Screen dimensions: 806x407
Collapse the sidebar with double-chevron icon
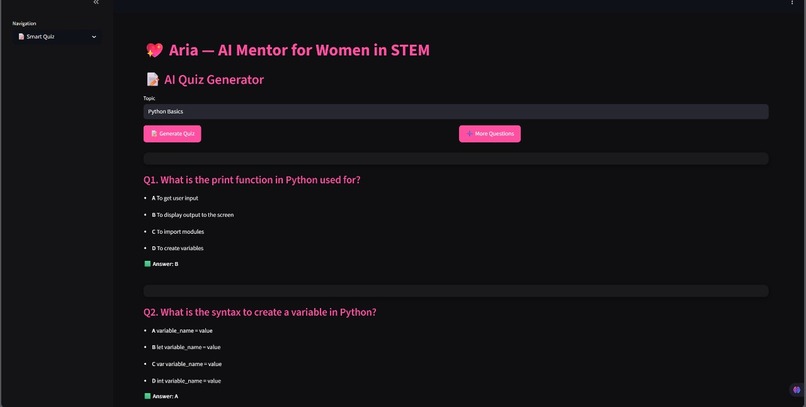96,3
